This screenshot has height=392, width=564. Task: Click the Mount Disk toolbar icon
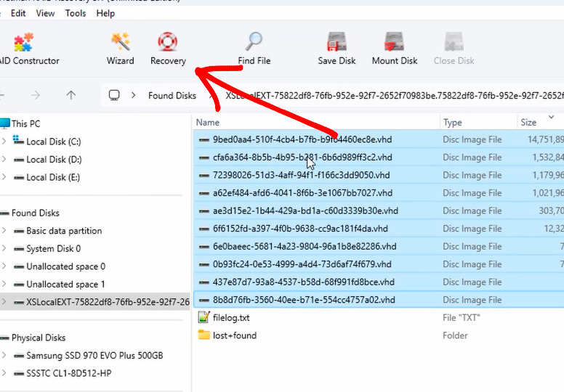pos(394,41)
